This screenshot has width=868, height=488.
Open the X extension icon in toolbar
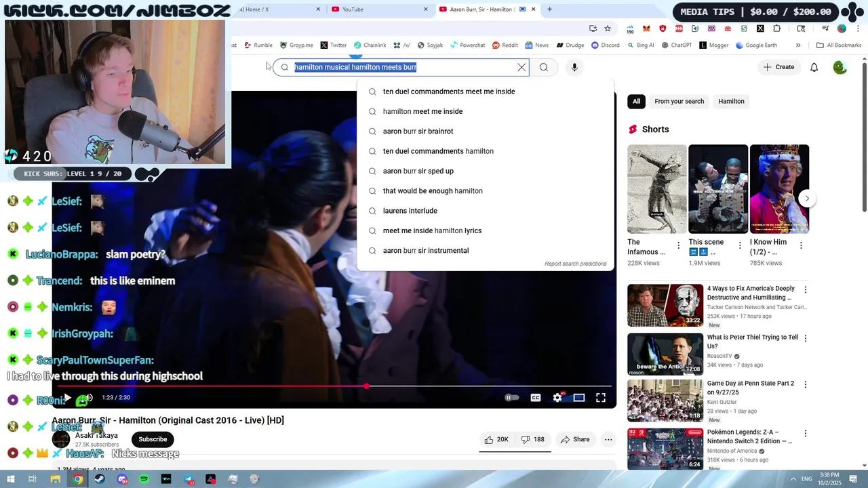[760, 28]
